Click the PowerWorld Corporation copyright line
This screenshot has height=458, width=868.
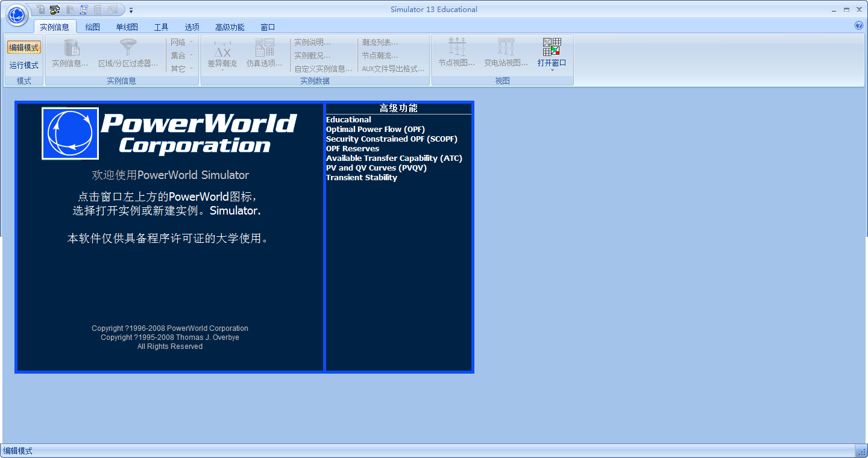coord(170,328)
